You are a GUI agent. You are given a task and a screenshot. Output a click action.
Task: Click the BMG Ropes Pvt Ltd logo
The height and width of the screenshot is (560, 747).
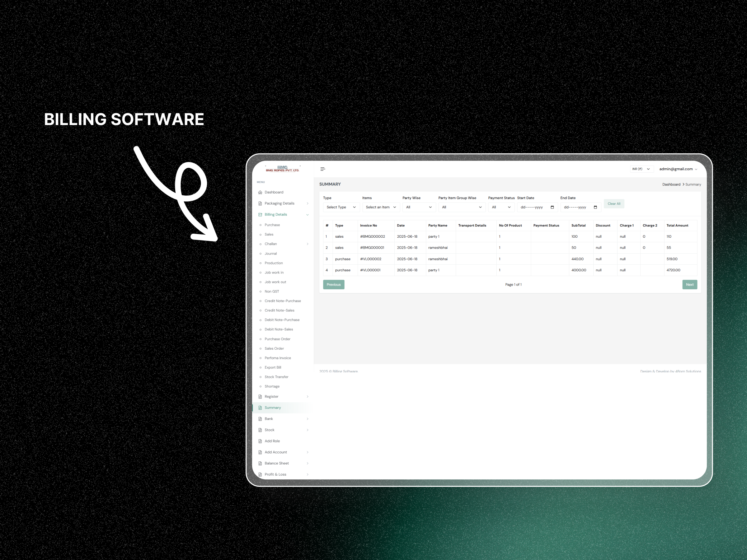pos(282,169)
